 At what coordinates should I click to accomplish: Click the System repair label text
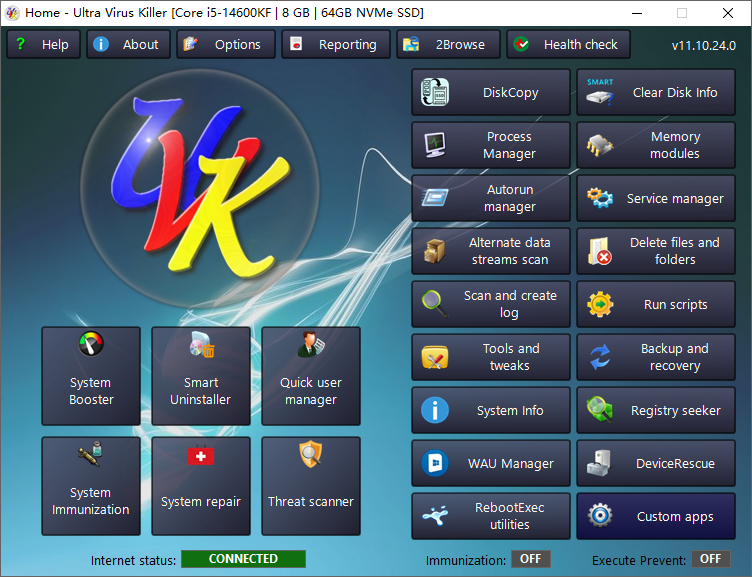(x=201, y=501)
